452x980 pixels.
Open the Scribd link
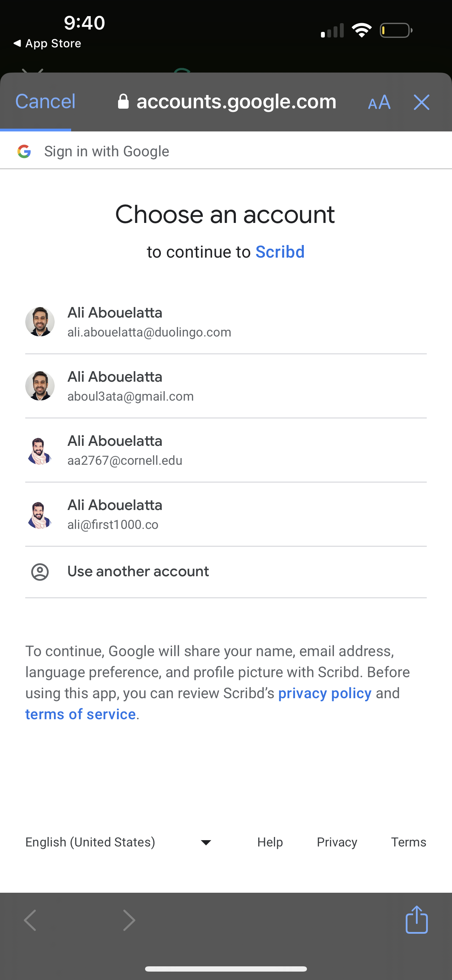click(x=280, y=252)
